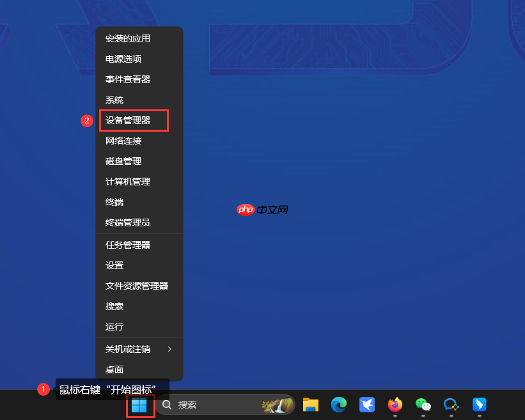Select 设备管理器 from the context menu

click(128, 120)
